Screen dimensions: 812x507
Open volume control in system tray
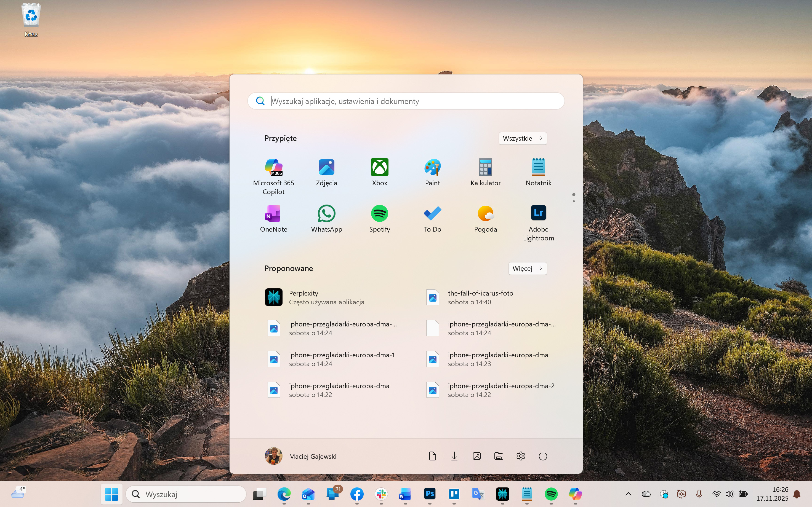coord(729,494)
